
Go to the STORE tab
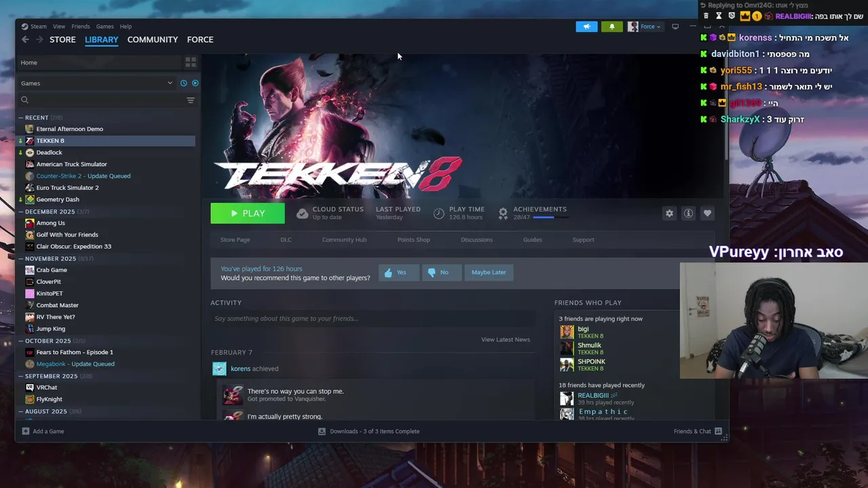(x=62, y=39)
